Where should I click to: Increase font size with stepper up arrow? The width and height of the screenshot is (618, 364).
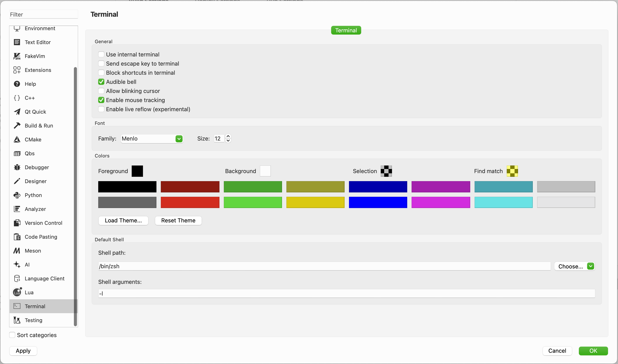click(x=228, y=136)
